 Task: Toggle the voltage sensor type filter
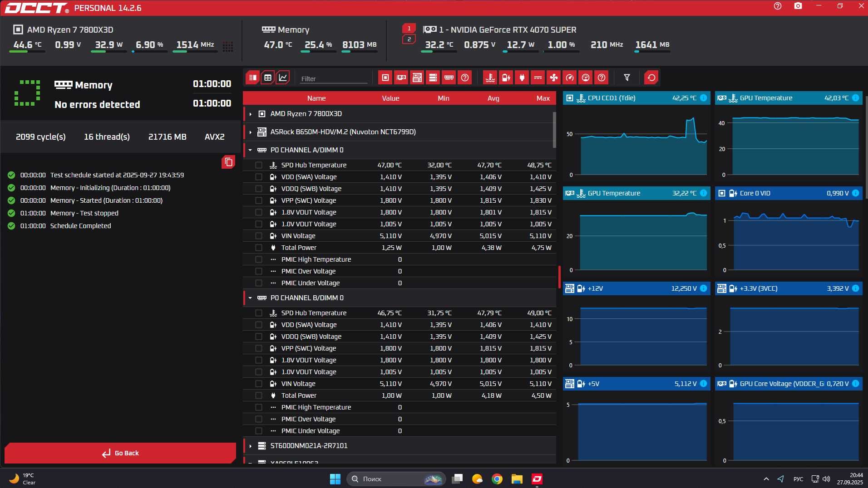tap(506, 78)
